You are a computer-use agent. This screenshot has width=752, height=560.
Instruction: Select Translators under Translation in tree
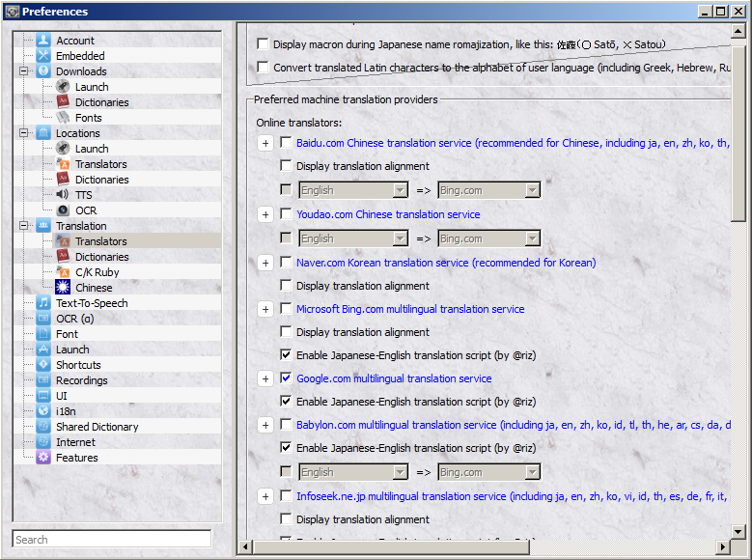100,241
